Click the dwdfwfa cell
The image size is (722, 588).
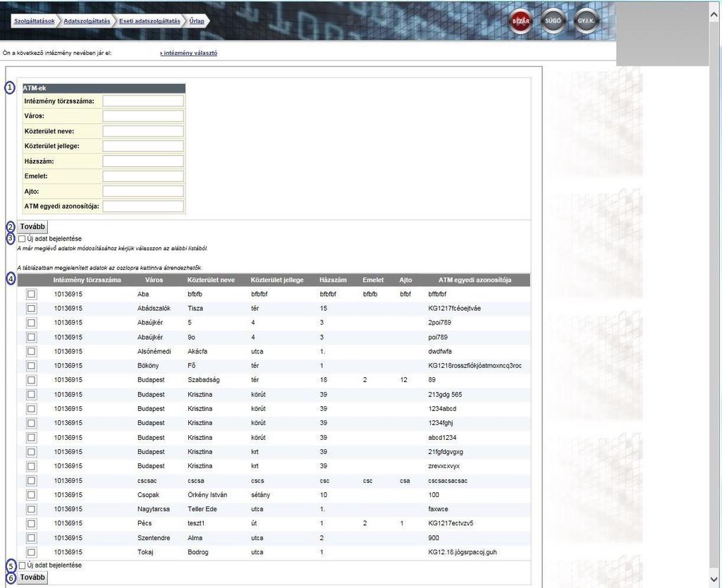click(440, 351)
